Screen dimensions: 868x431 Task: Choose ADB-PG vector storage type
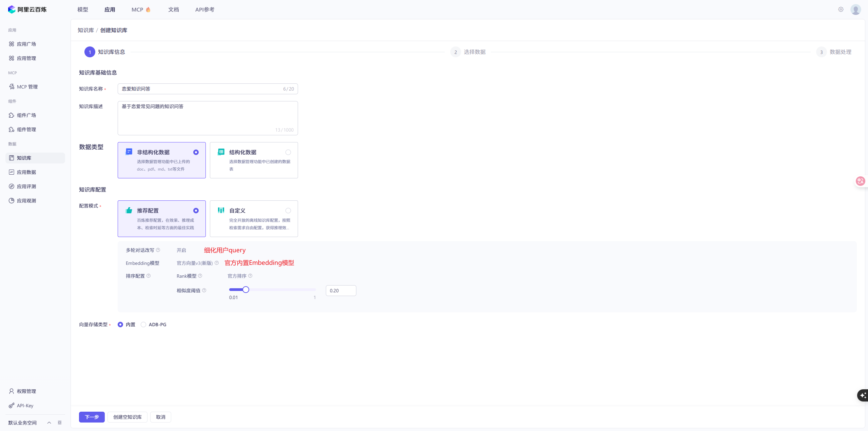(143, 325)
